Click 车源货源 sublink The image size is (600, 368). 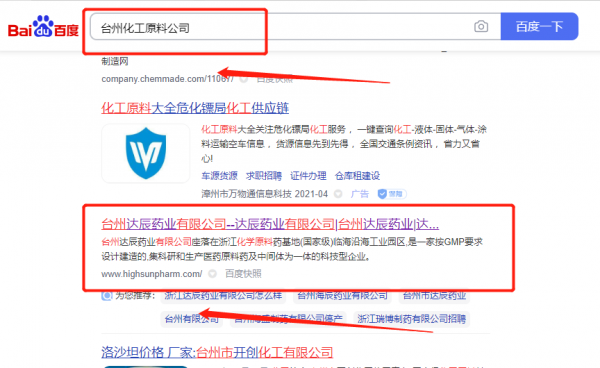point(220,176)
